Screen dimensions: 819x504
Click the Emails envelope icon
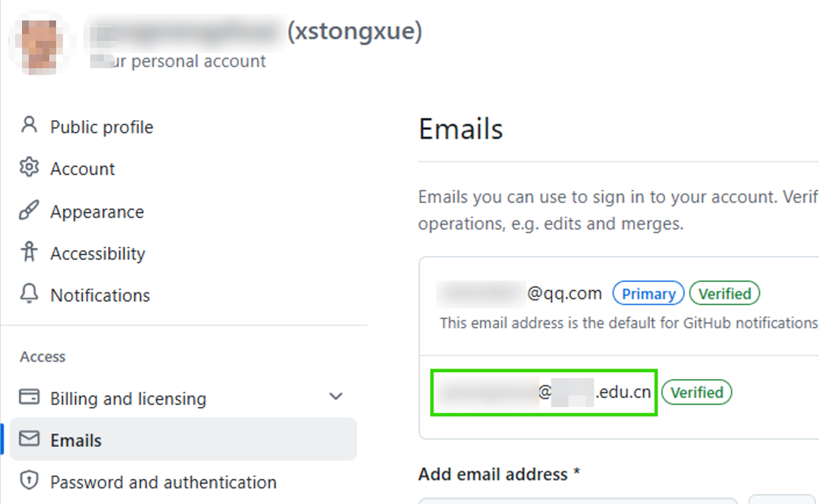pyautogui.click(x=29, y=440)
